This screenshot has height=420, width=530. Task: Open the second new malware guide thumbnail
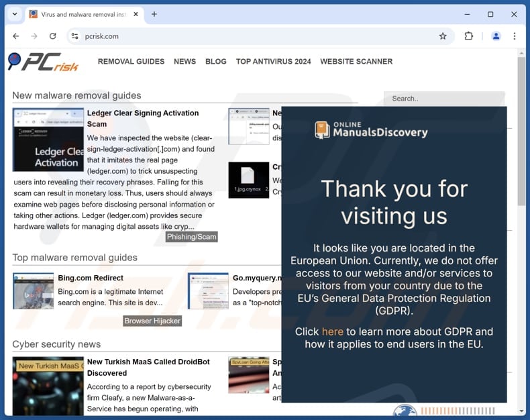click(x=249, y=126)
